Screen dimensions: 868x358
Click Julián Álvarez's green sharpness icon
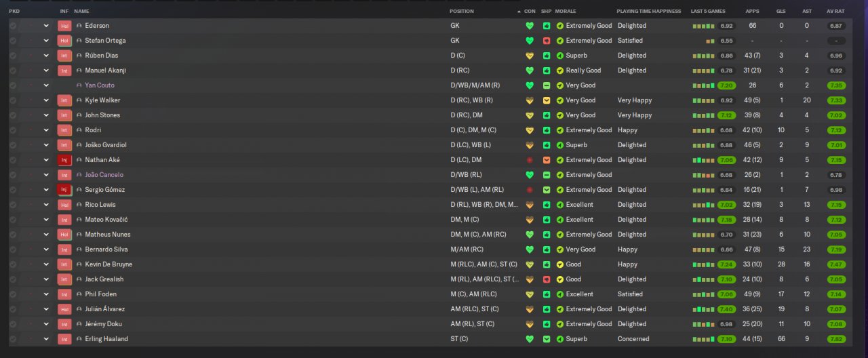click(547, 309)
